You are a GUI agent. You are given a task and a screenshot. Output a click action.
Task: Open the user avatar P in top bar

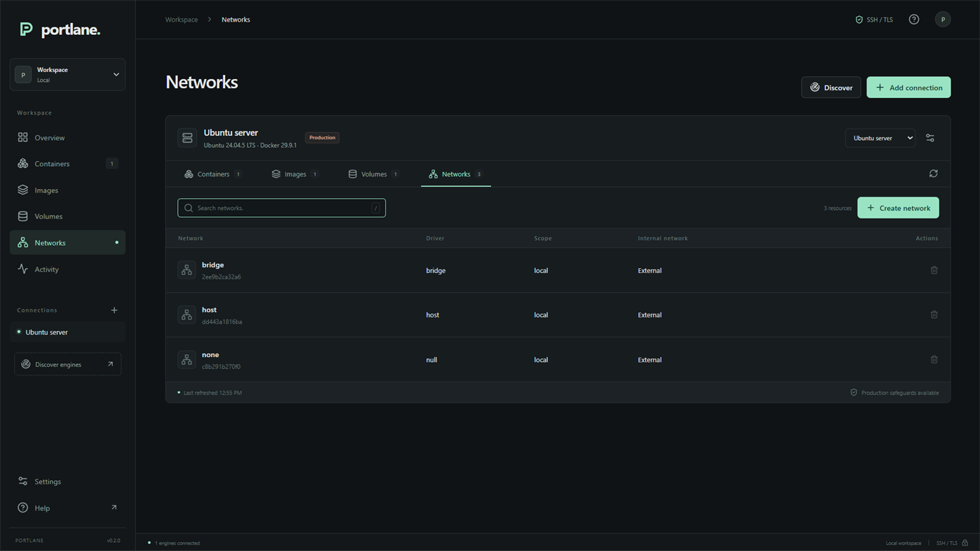[x=942, y=20]
